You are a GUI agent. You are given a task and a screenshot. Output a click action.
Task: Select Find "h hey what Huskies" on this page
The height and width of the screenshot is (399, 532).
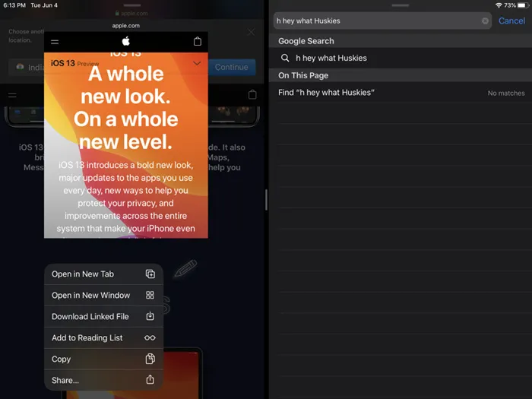coord(327,93)
